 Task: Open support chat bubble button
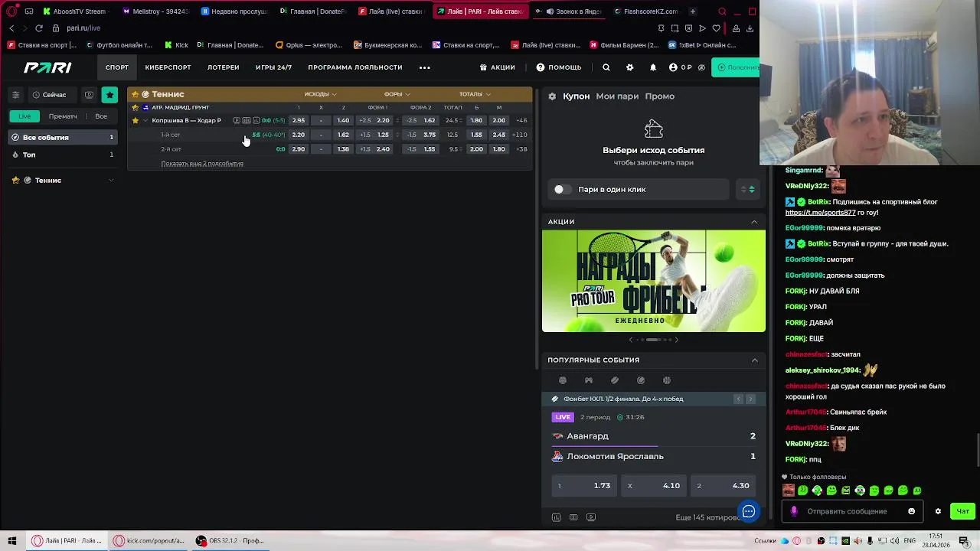tap(749, 511)
